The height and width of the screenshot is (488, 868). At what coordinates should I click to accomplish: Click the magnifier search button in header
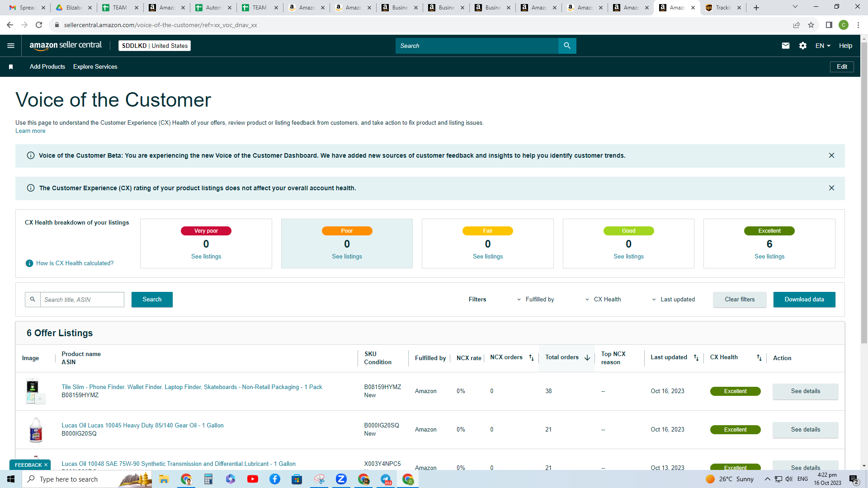[x=567, y=46]
